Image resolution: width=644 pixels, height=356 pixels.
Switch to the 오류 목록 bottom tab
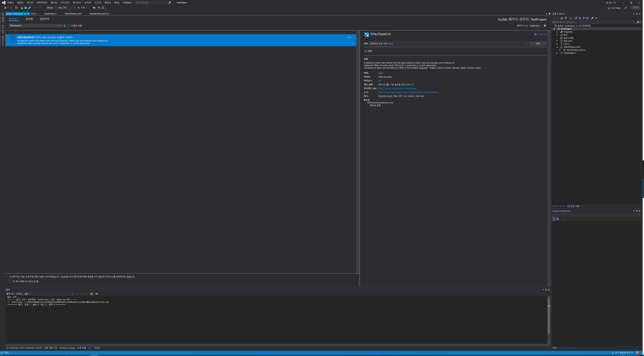tap(82, 348)
